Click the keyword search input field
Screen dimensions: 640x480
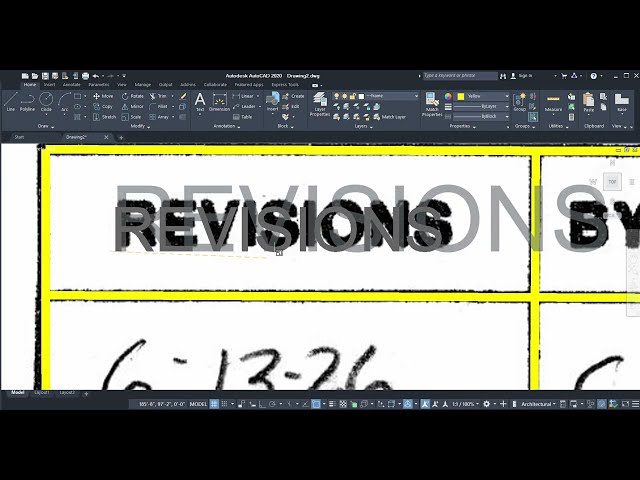(460, 76)
